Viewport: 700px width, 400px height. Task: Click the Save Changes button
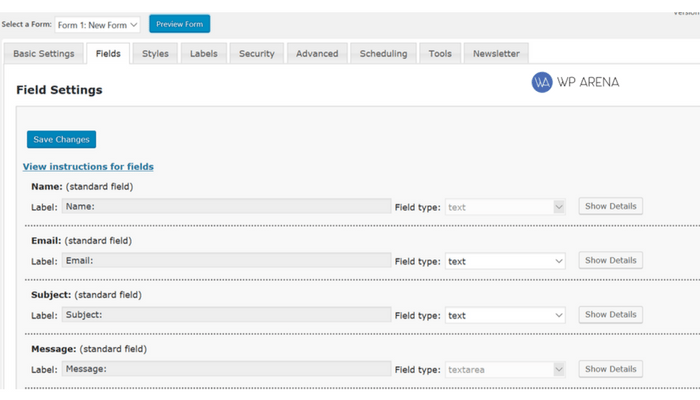point(61,139)
